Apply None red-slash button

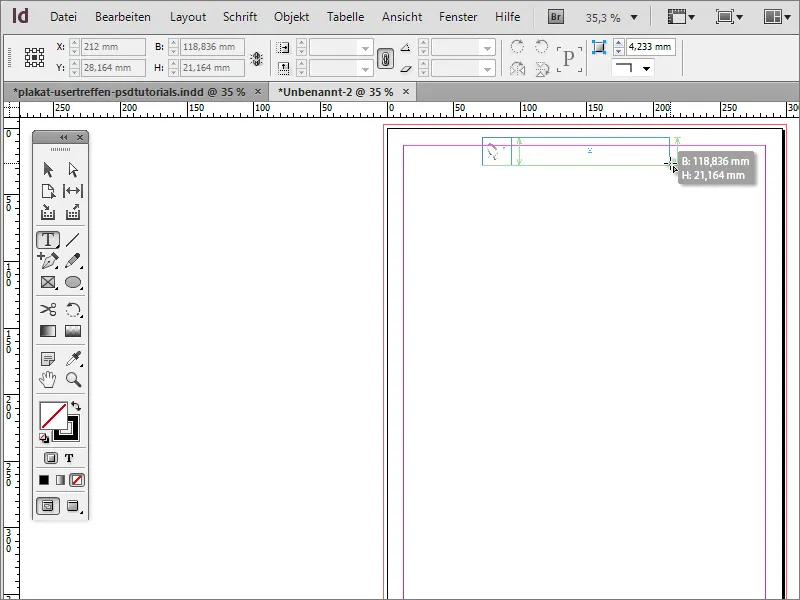77,480
